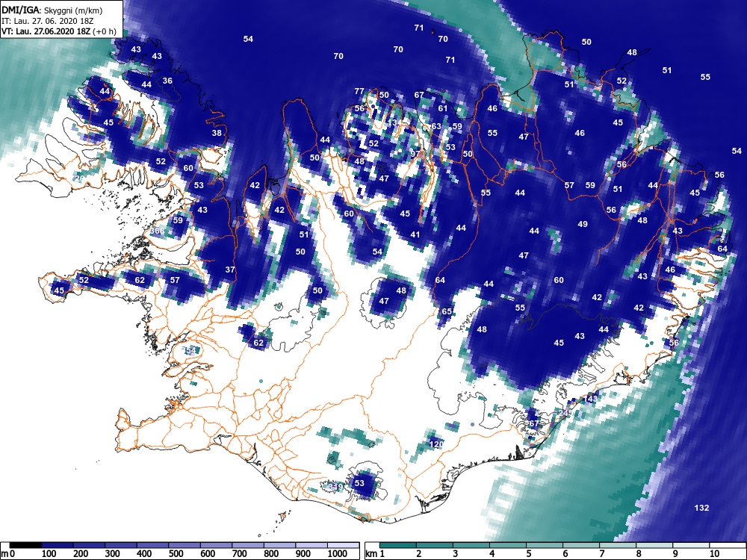The image size is (747, 560).
Task: Click the visibility value '49' in the northeast
Action: point(583,224)
